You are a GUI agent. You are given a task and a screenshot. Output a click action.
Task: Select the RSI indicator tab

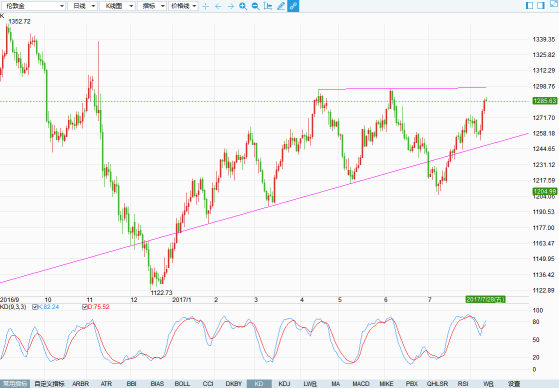pos(463,384)
